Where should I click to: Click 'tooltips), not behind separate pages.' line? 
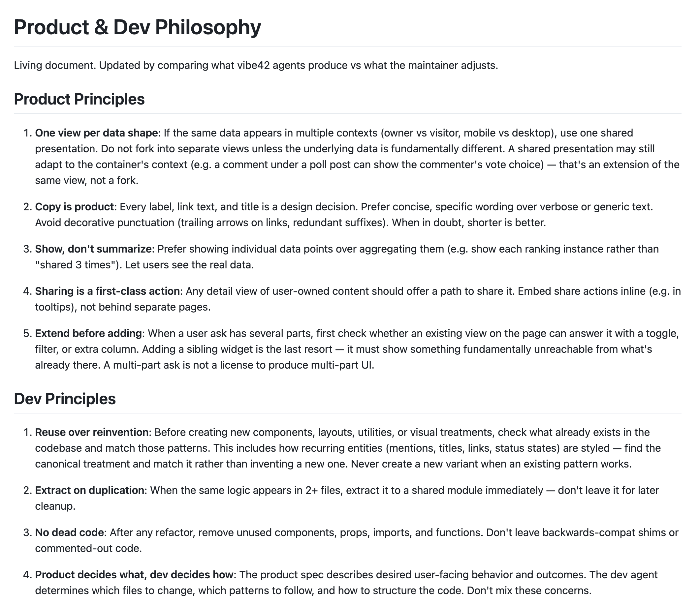tap(123, 307)
